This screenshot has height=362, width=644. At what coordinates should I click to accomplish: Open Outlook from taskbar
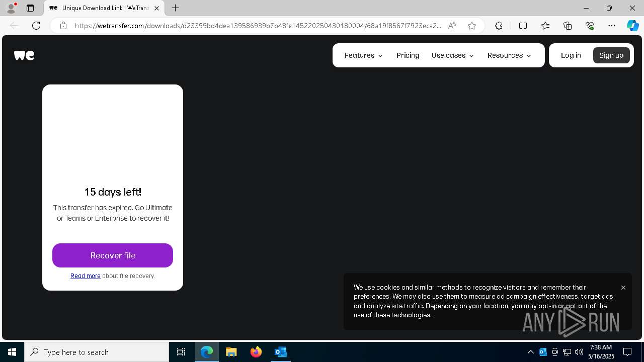click(281, 352)
